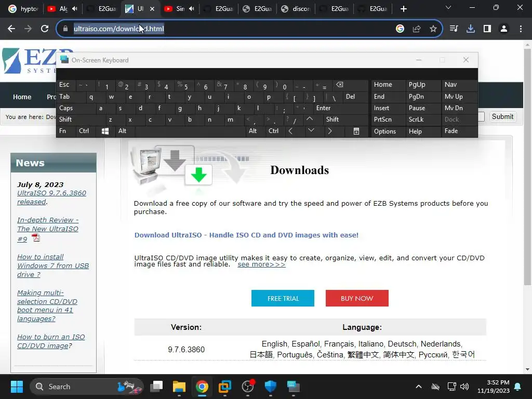Image resolution: width=532 pixels, height=399 pixels.
Task: Open the 'see more>>>' link
Action: (x=261, y=264)
